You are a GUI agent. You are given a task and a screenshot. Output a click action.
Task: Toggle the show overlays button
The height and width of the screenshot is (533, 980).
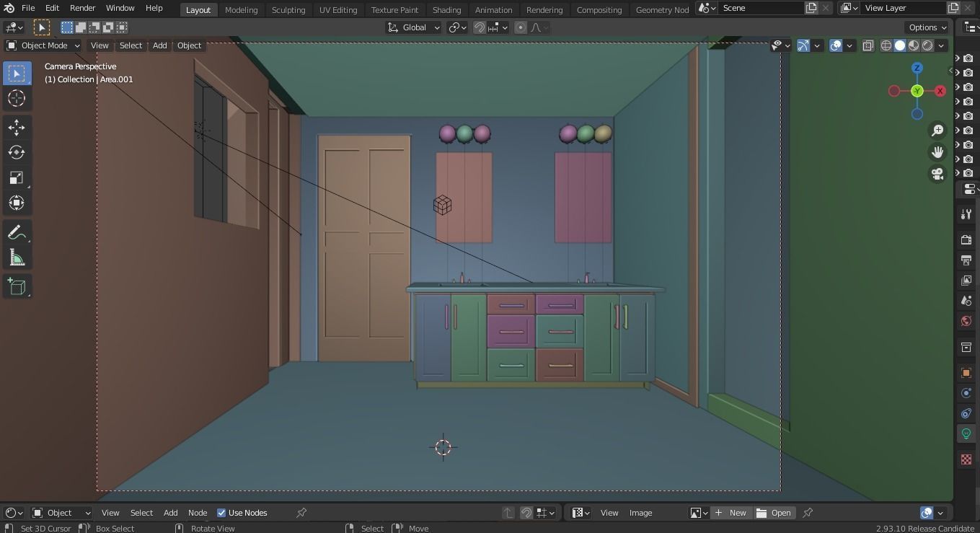[836, 45]
